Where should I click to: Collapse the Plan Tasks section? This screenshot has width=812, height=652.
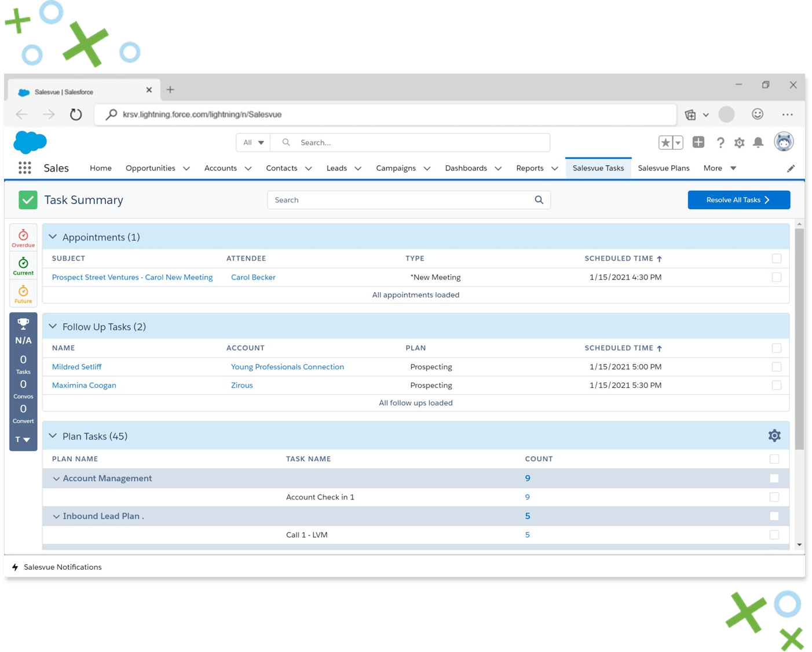pyautogui.click(x=53, y=436)
